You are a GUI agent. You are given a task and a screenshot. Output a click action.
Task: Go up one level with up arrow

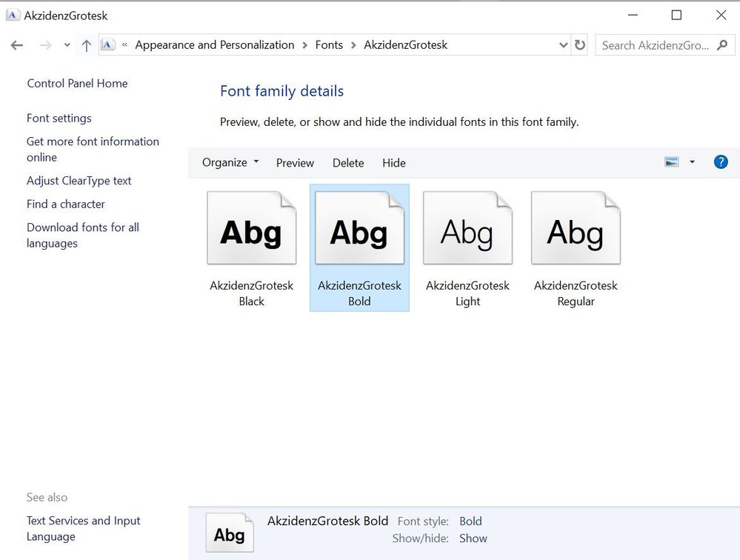pos(86,45)
